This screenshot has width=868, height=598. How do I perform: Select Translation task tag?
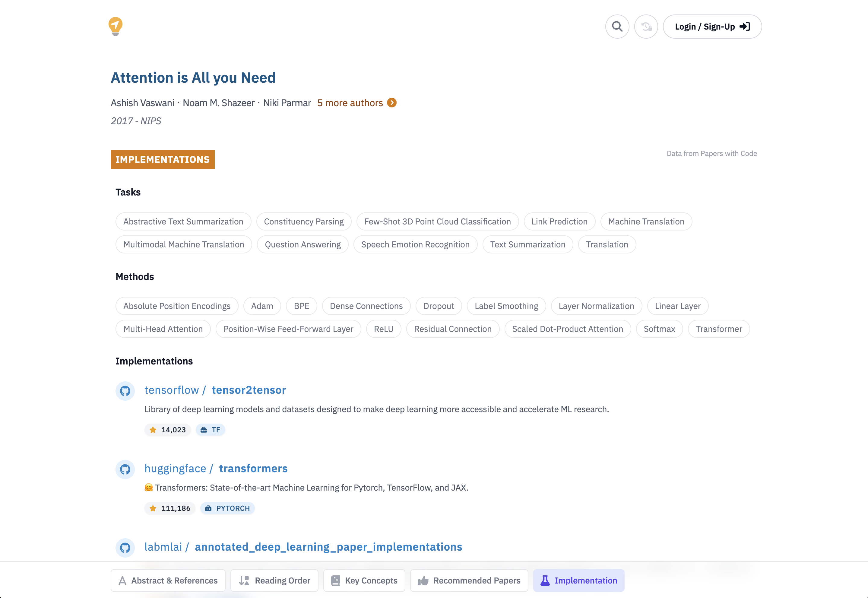[607, 244]
